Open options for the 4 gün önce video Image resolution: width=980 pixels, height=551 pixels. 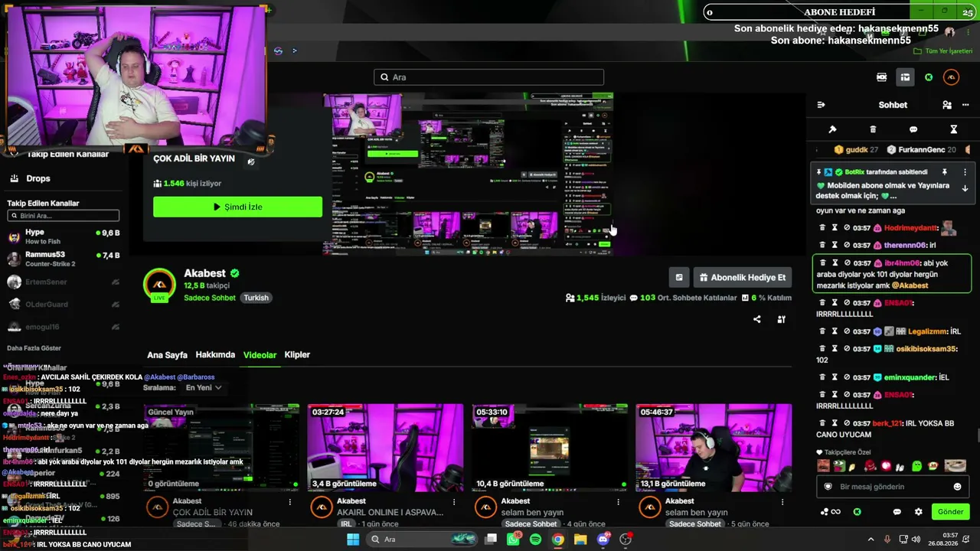pyautogui.click(x=619, y=502)
